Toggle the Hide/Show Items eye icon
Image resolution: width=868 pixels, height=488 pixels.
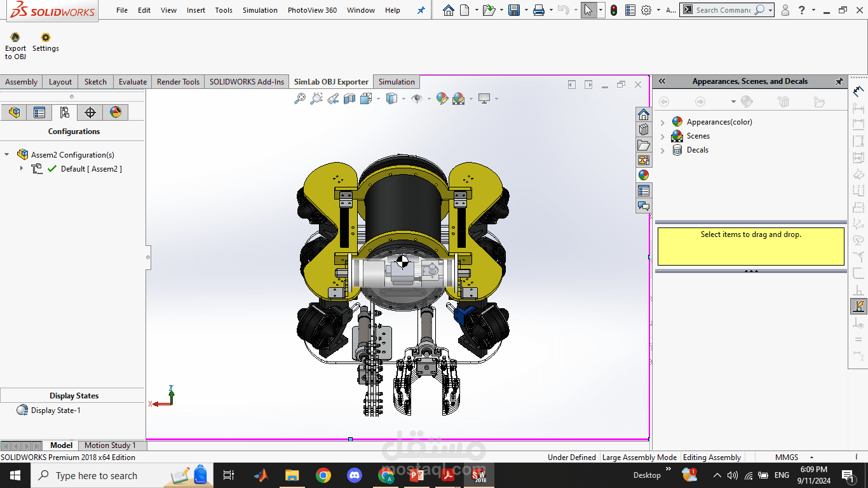[x=417, y=98]
